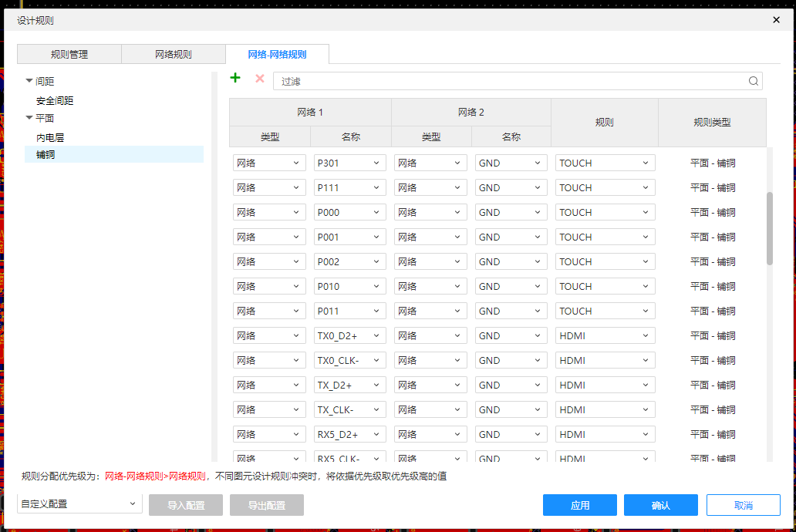Click 平面 - 铺铜 text in TX0_D2+ row
This screenshot has height=532, width=796.
point(713,335)
